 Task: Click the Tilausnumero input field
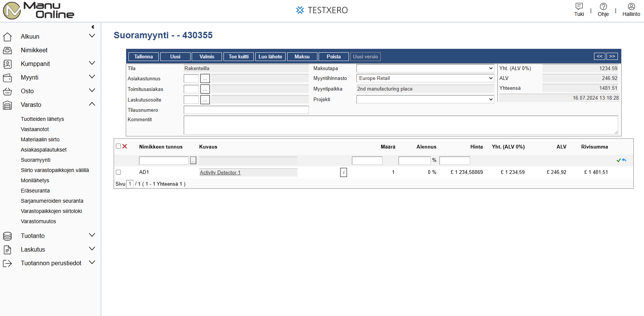246,110
